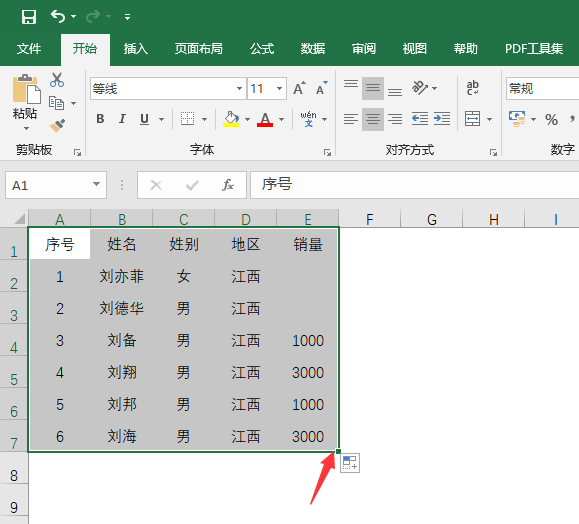Select column F header
Screen dimensions: 579x524
point(370,219)
